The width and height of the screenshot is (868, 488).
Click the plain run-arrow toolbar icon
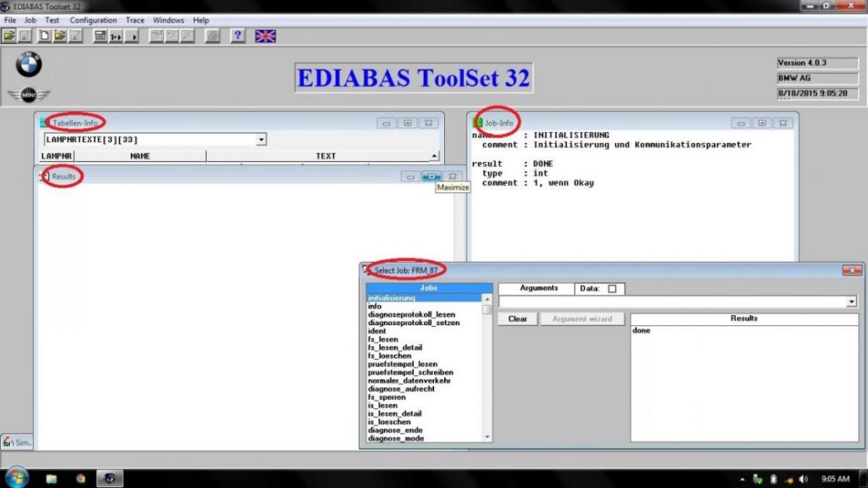coord(132,36)
